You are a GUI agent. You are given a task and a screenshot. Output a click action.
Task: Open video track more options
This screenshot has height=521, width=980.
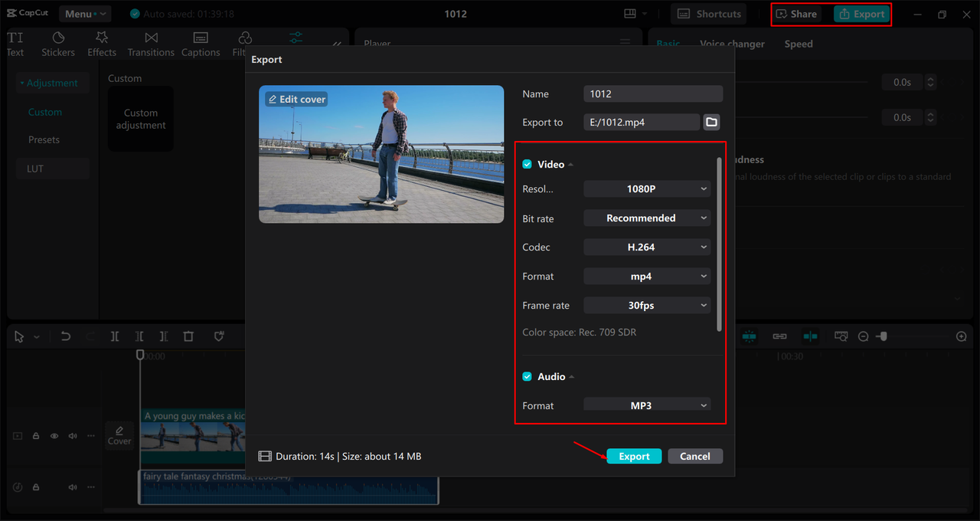coord(91,436)
